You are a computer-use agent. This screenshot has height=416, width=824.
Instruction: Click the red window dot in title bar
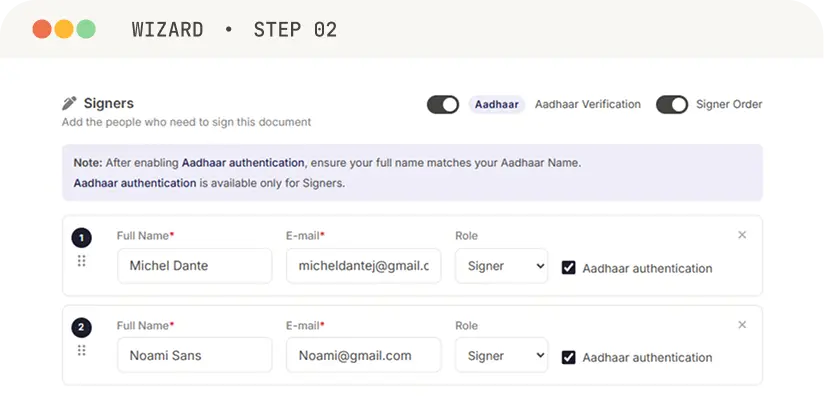[x=42, y=29]
